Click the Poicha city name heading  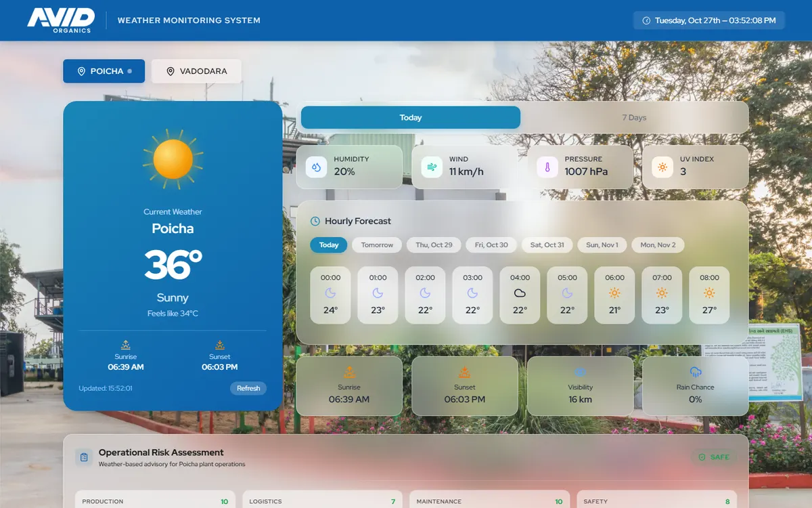point(173,229)
